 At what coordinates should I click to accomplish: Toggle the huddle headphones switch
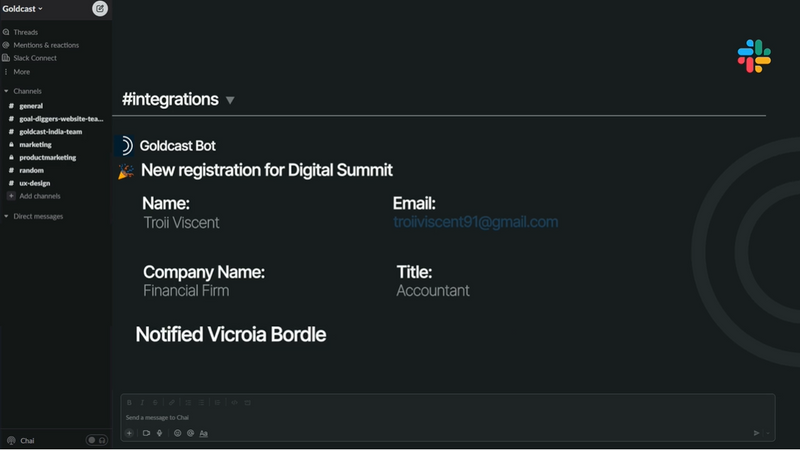coord(97,440)
